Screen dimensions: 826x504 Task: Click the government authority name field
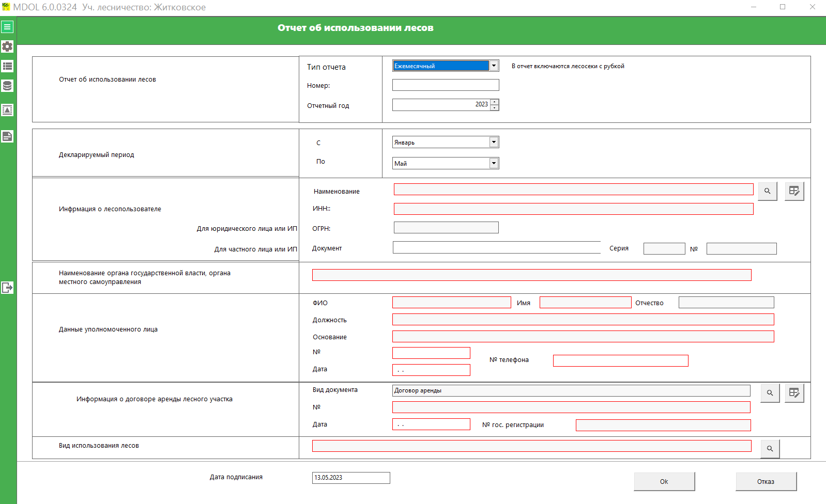(532, 275)
